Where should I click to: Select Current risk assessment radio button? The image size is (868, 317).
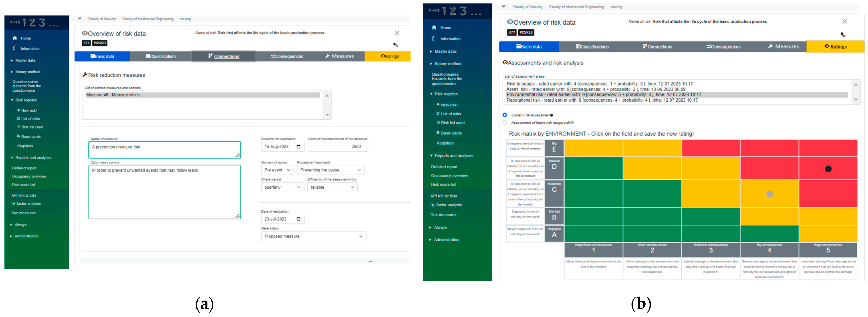pyautogui.click(x=505, y=115)
